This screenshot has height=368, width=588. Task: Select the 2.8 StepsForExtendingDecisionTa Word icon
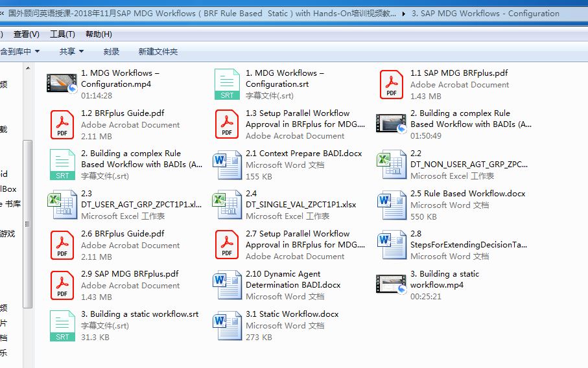(392, 245)
